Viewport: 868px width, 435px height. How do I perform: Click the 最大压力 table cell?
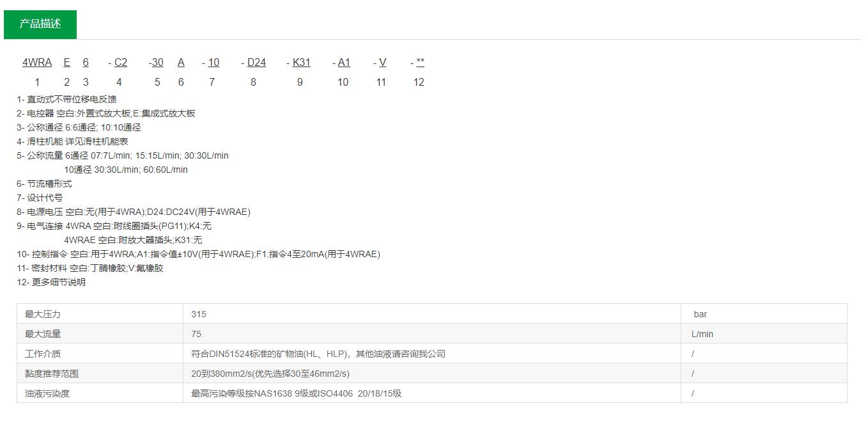[x=100, y=314]
